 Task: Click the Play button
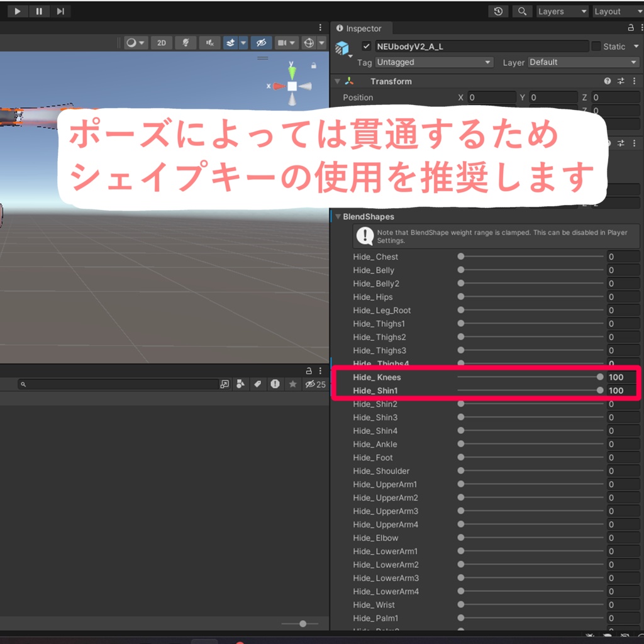(x=17, y=11)
